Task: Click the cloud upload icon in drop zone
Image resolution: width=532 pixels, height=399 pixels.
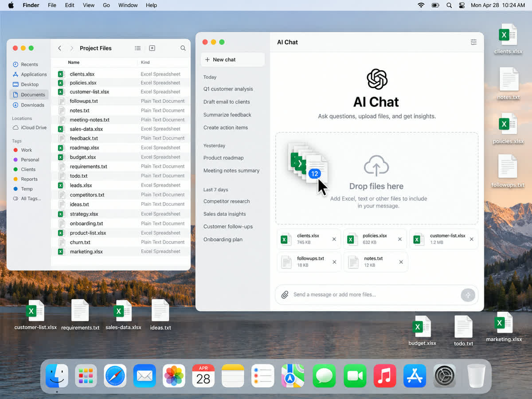Action: (x=376, y=166)
